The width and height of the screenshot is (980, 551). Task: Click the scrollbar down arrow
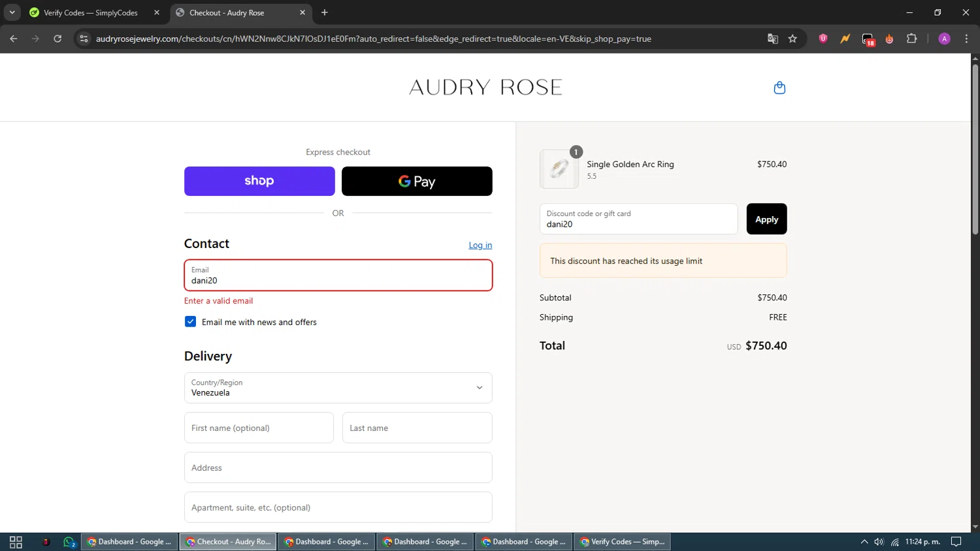click(x=975, y=527)
